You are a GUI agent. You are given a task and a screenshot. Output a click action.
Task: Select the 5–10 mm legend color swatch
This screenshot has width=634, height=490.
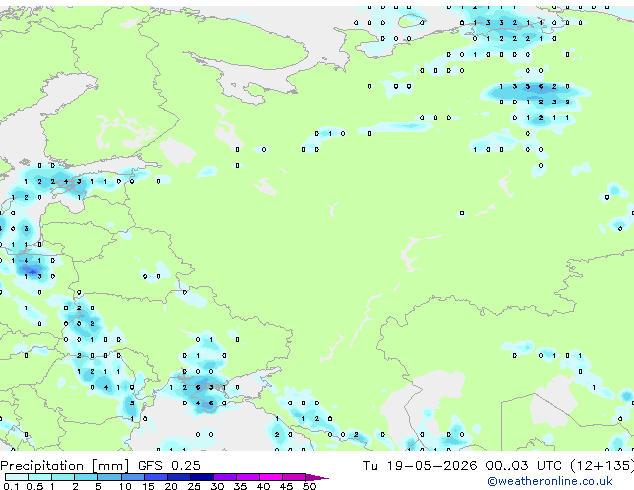pyautogui.click(x=109, y=477)
